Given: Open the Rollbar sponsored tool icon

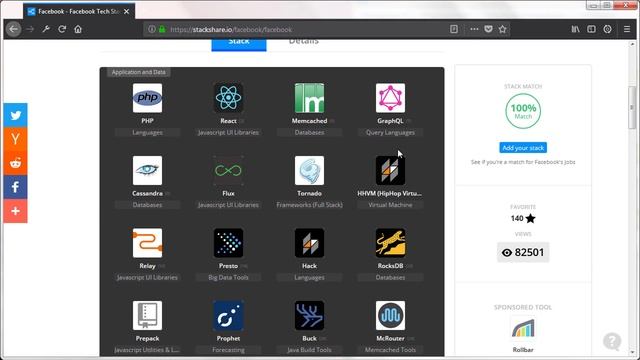Looking at the screenshot, I should (523, 329).
